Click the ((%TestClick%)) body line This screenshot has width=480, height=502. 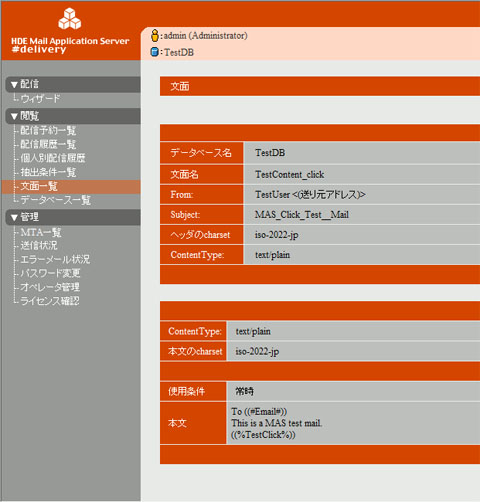(263, 435)
